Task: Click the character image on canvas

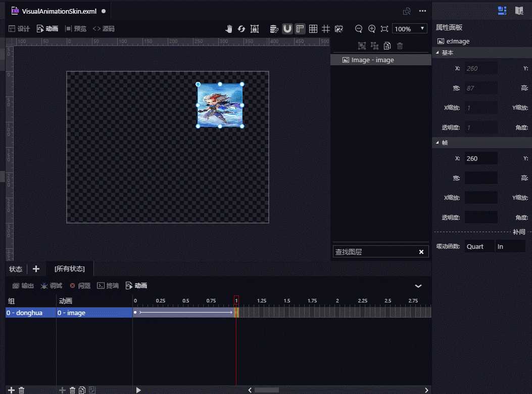Action: tap(220, 105)
